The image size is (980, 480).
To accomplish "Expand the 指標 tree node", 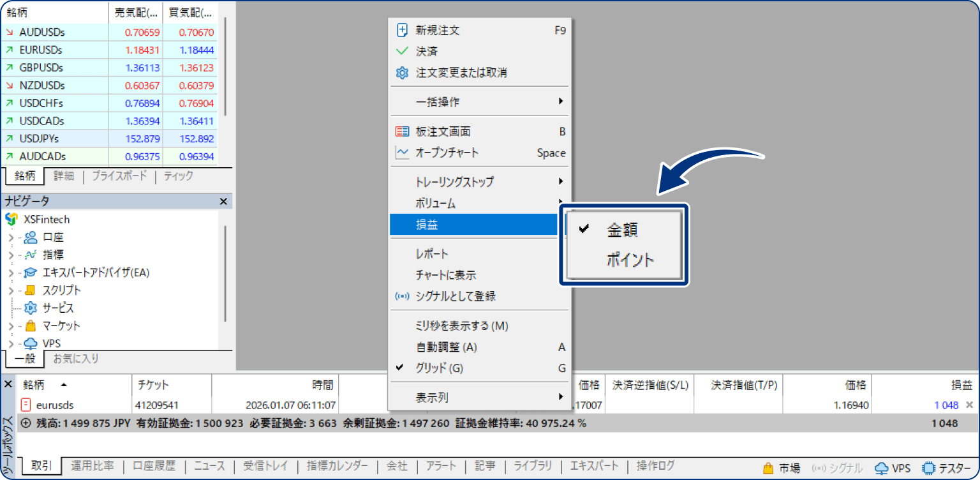I will 11,255.
